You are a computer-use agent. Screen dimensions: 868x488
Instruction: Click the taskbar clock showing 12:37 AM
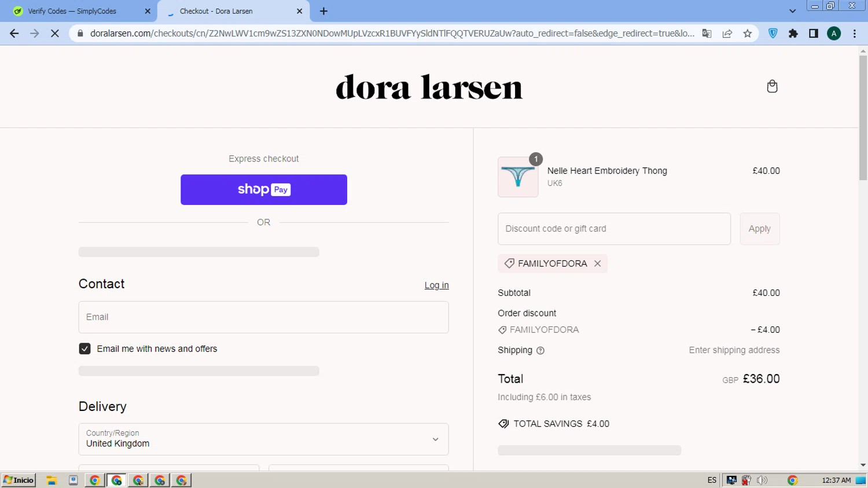tap(836, 480)
